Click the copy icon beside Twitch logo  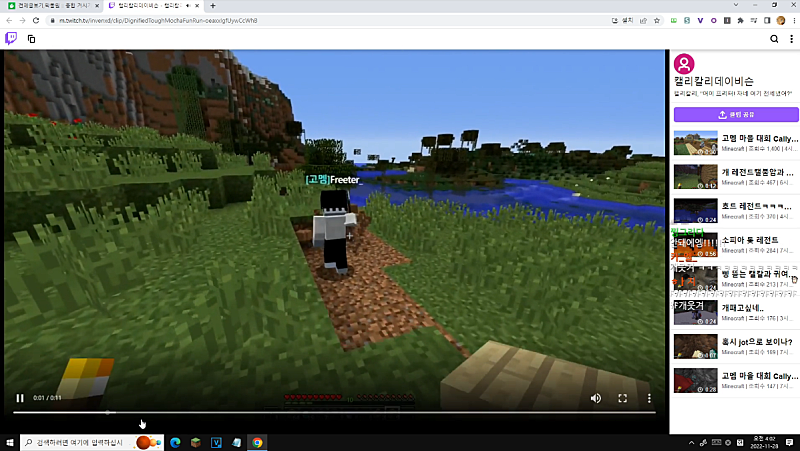tap(31, 39)
